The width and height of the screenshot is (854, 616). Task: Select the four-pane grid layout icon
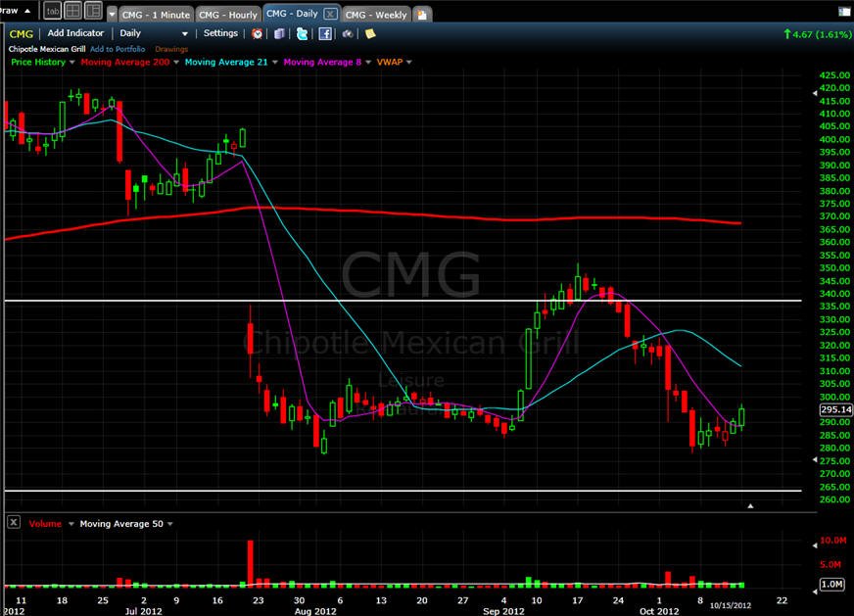point(72,11)
